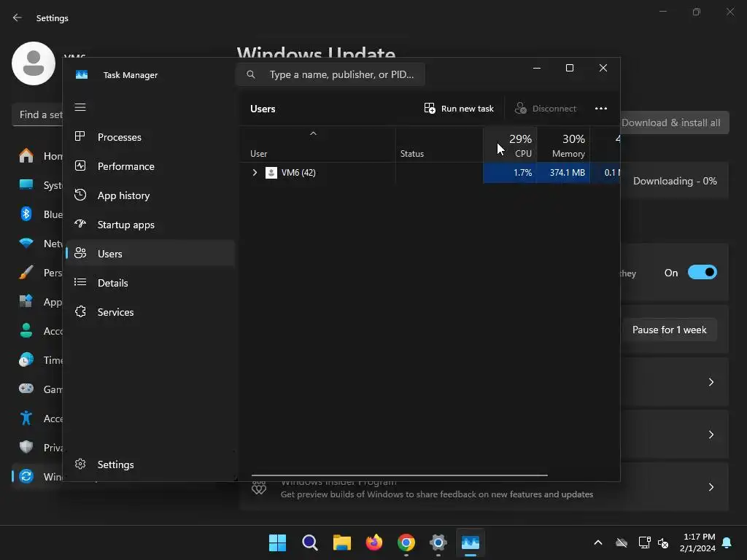
Task: Toggle the On switch in Windows Update
Action: click(x=703, y=273)
